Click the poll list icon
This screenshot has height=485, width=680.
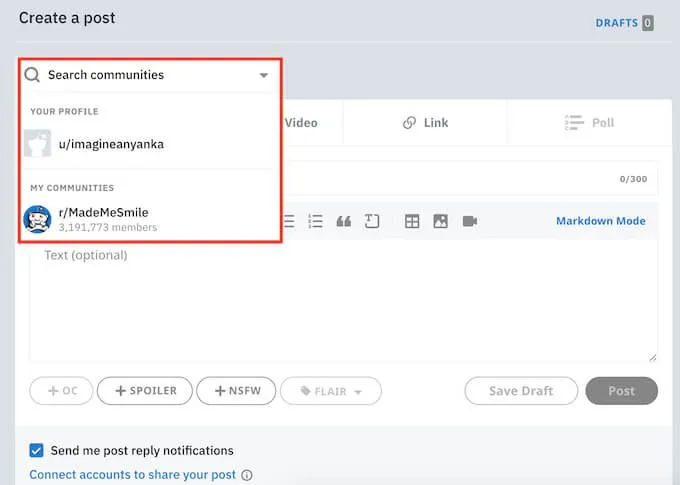pos(574,123)
